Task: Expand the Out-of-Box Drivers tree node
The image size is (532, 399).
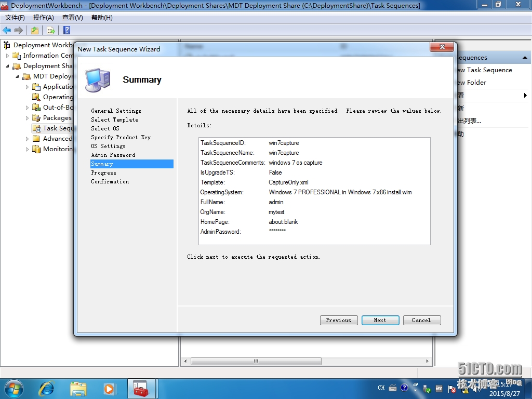Action: [27, 108]
